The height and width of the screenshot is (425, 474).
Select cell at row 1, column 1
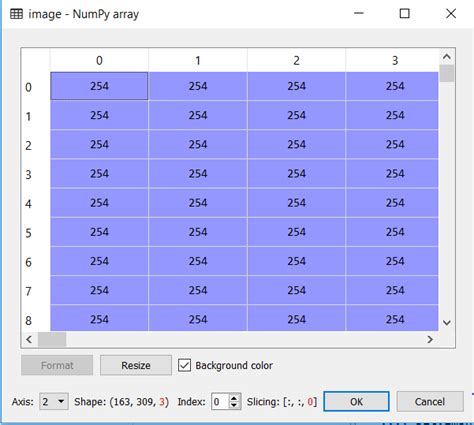tap(198, 115)
